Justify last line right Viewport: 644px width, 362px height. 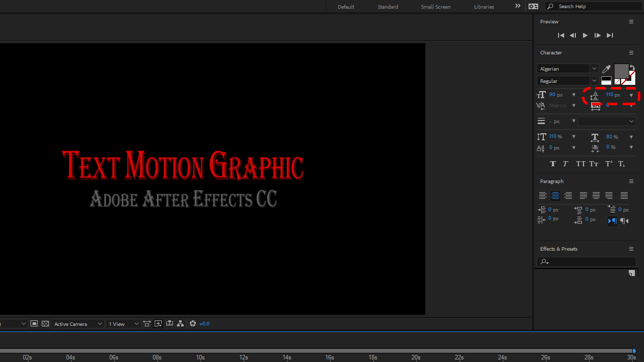tap(609, 195)
